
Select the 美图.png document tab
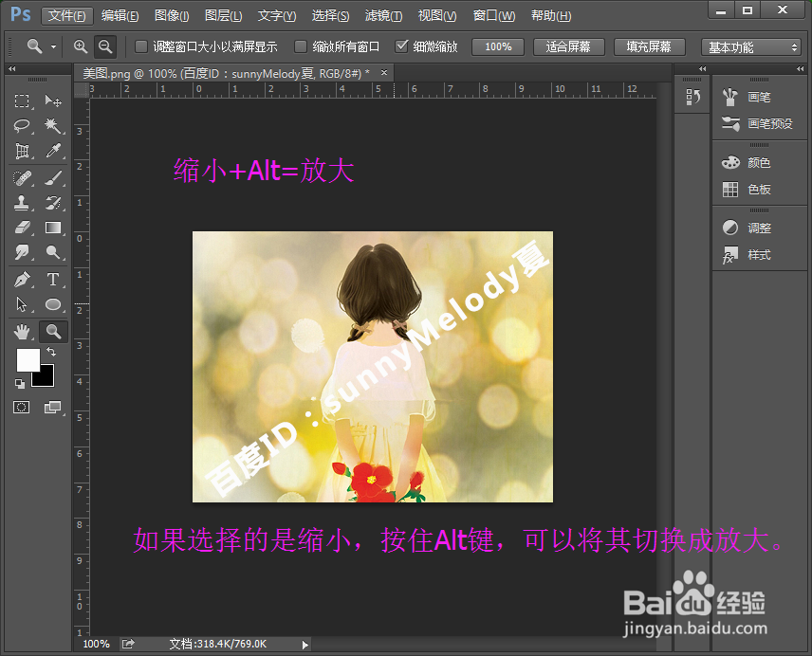pos(227,73)
